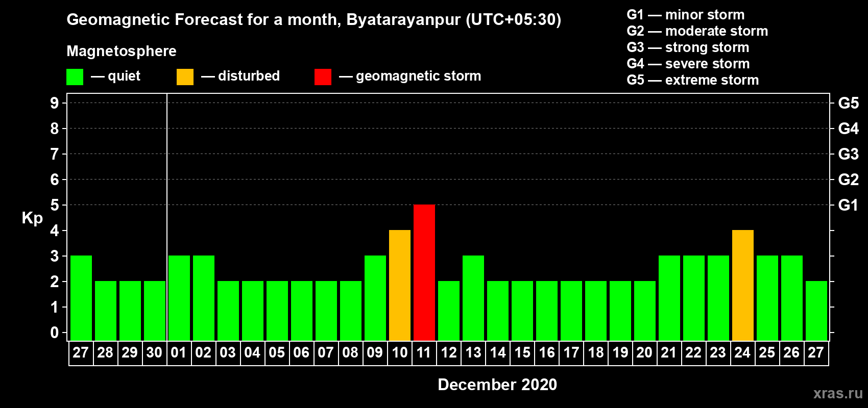Click the date label 10 on axis
This screenshot has width=868, height=408.
coord(400,353)
